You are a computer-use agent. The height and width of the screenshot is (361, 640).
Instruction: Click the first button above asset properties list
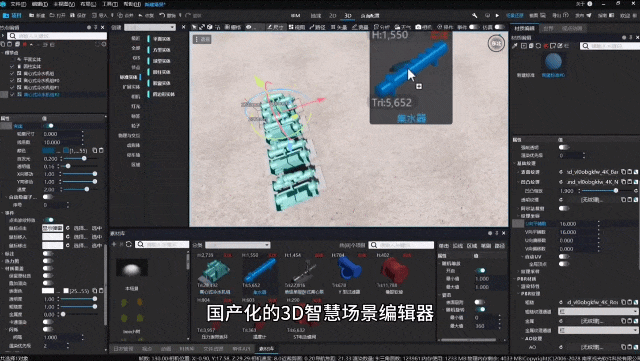pyautogui.click(x=444, y=245)
